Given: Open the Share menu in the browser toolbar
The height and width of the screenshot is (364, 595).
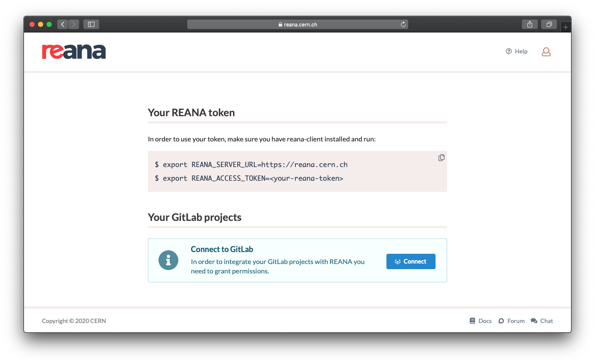Looking at the screenshot, I should point(530,24).
